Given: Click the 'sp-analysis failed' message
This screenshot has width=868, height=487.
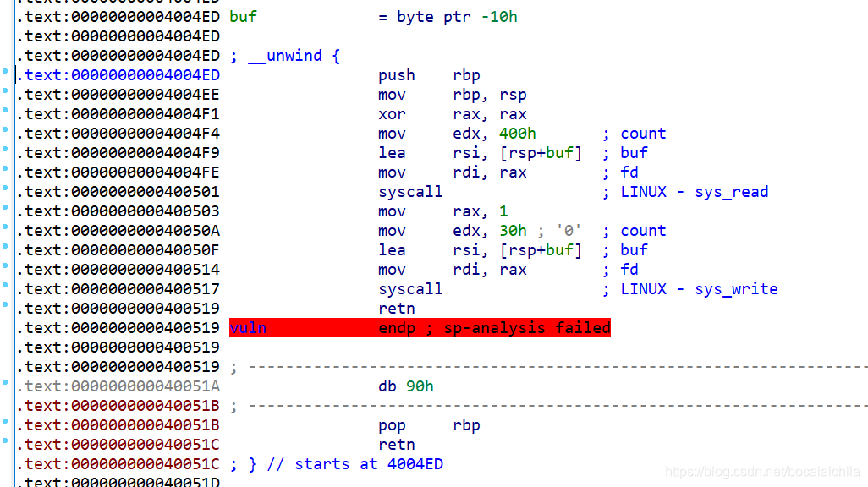Looking at the screenshot, I should [527, 327].
